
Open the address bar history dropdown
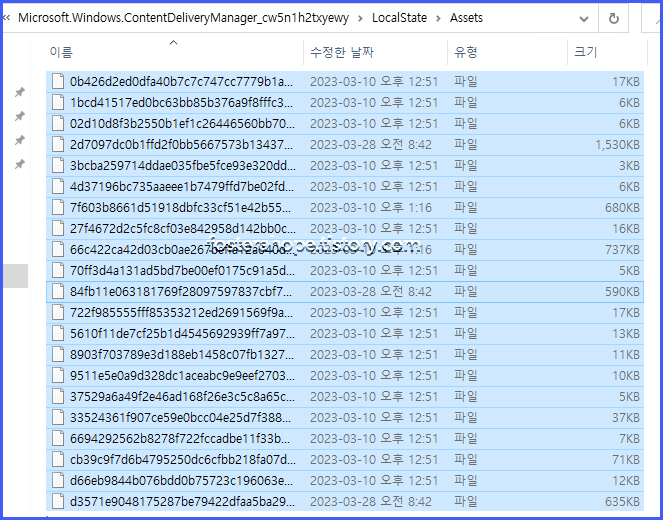click(x=584, y=19)
